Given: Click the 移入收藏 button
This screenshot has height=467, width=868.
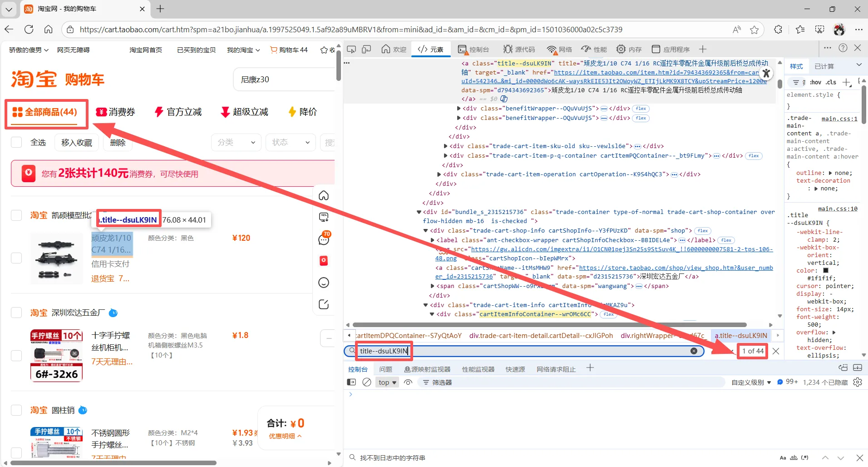Looking at the screenshot, I should tap(77, 143).
